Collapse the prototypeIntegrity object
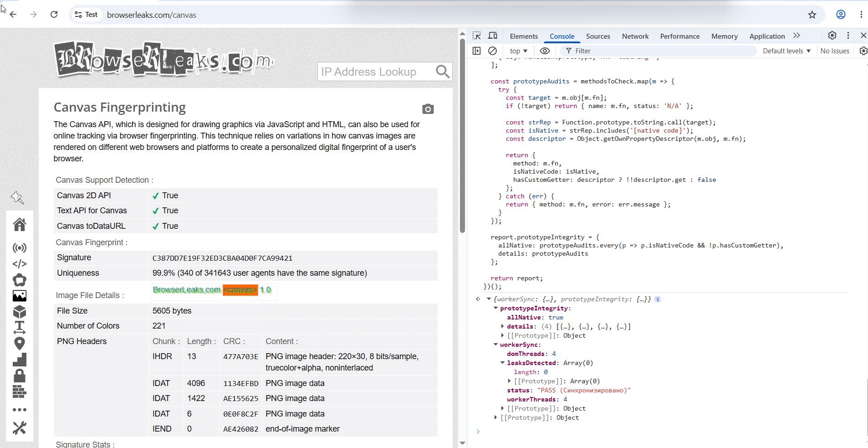 pyautogui.click(x=496, y=308)
